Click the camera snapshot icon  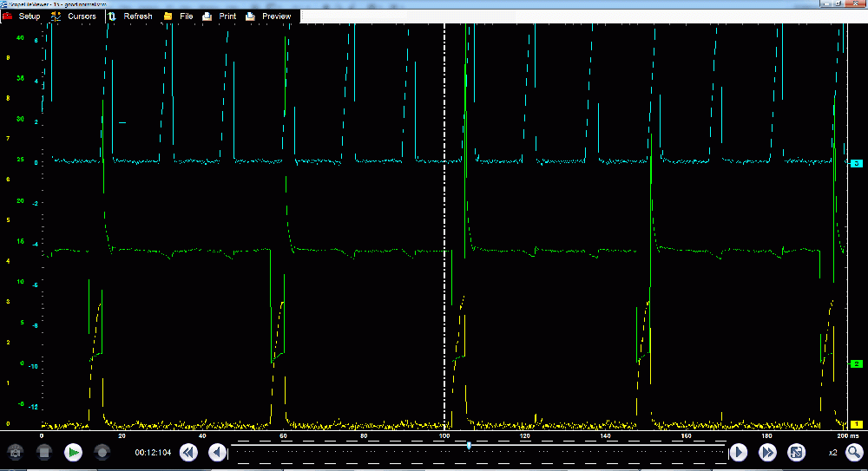point(15,452)
